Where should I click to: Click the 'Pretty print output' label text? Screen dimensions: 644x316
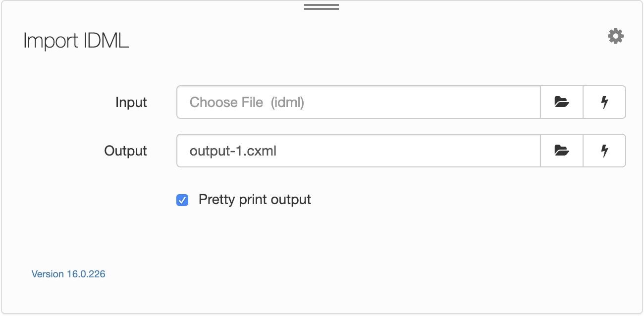click(x=255, y=200)
